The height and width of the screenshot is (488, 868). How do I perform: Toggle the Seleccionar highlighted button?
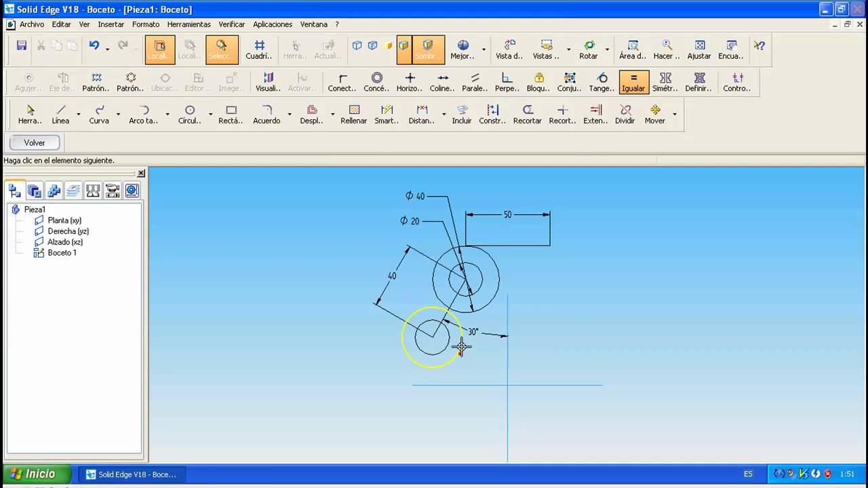(222, 49)
